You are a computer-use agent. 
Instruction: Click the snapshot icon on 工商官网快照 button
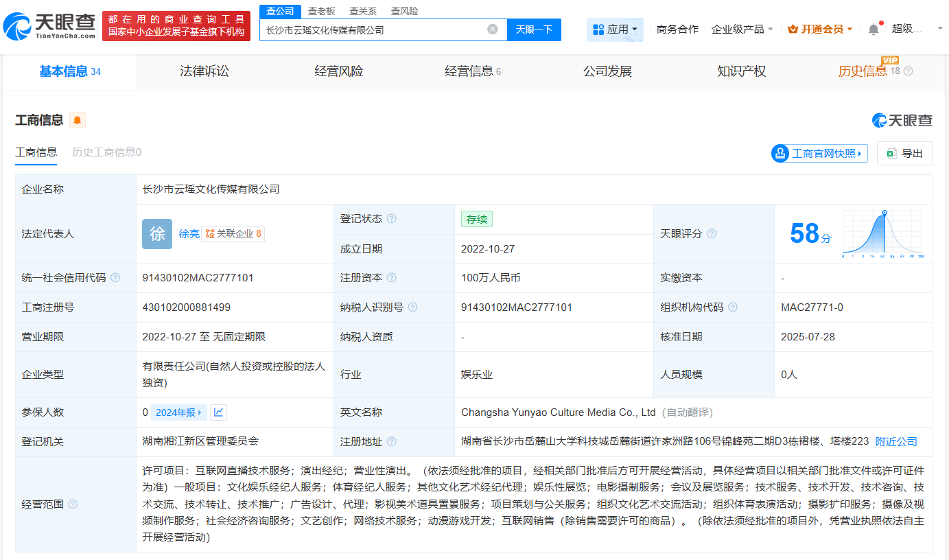coord(780,153)
